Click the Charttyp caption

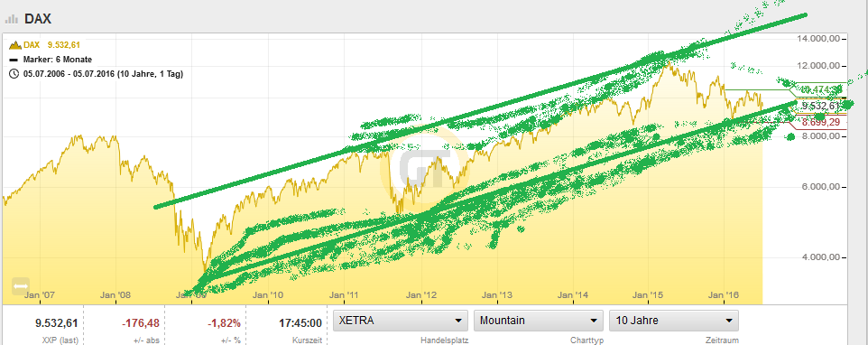[586, 340]
